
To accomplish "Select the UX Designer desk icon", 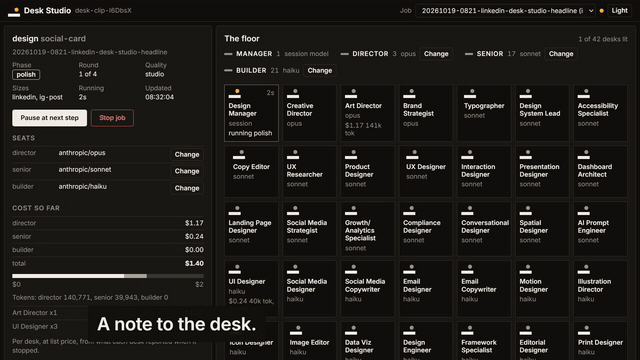I will [412, 155].
